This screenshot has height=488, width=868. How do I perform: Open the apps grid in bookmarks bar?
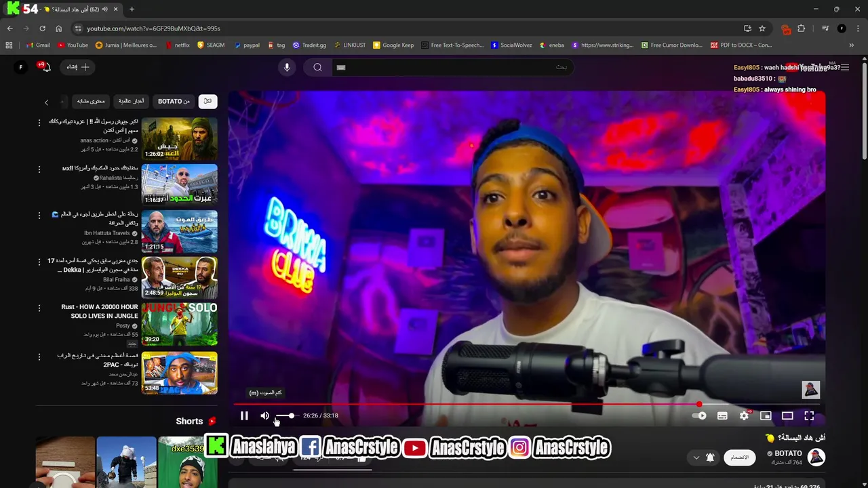pos(9,45)
